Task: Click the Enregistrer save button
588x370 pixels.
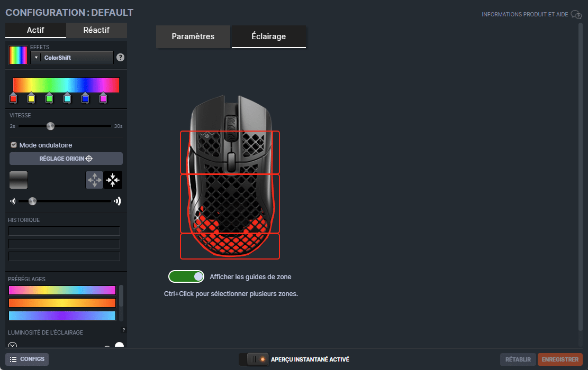Action: [560, 359]
